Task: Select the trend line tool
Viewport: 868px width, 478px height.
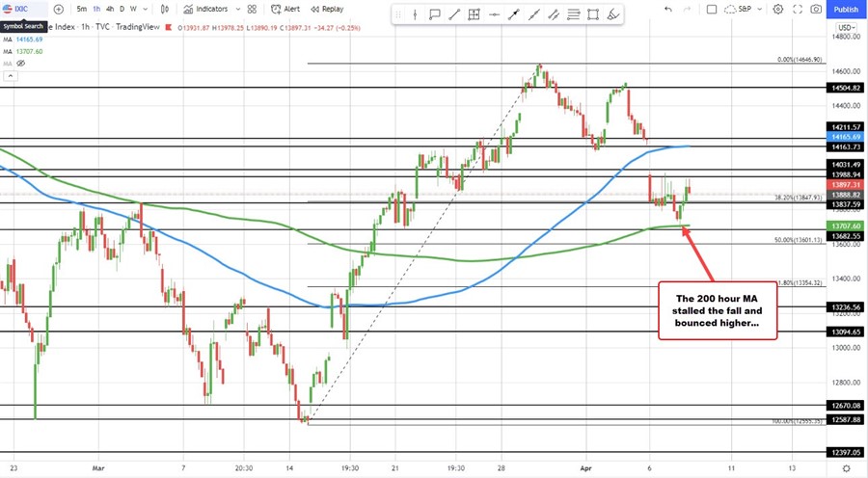Action: (454, 15)
